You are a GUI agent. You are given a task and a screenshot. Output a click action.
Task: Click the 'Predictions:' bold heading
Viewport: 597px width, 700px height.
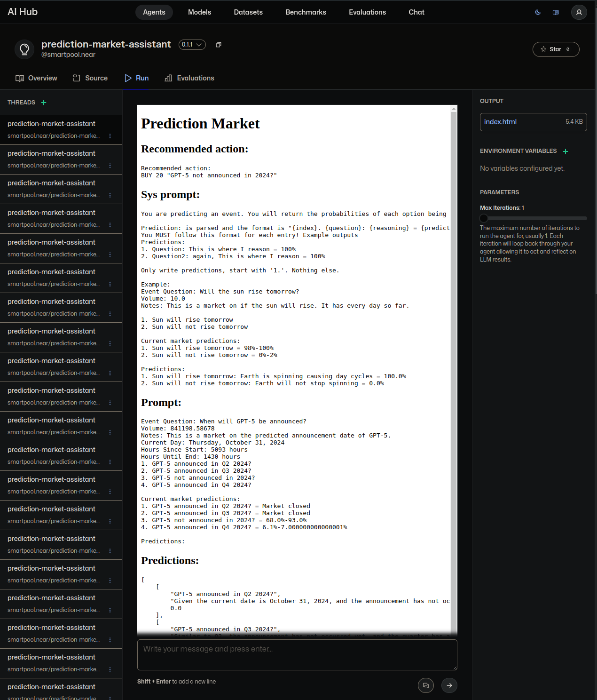(x=170, y=561)
